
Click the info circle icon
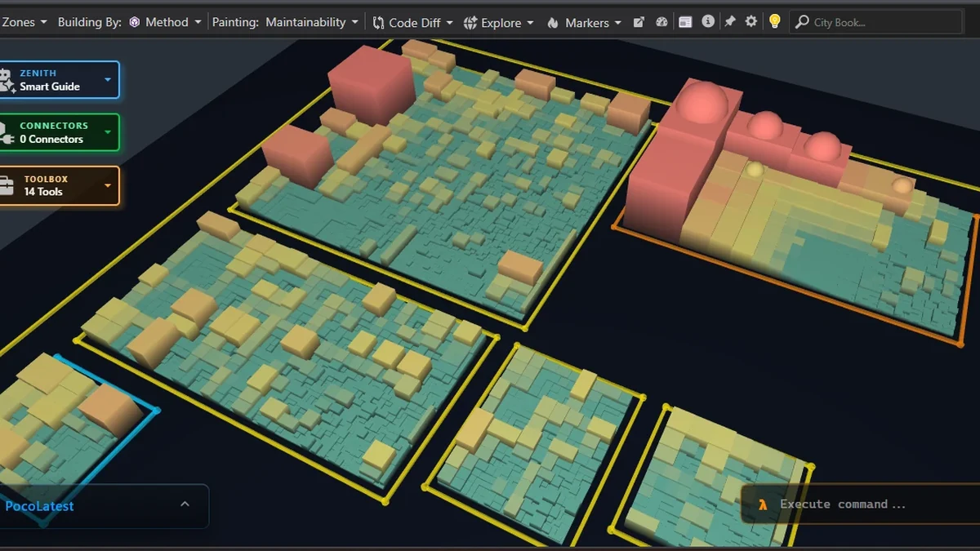tap(707, 22)
